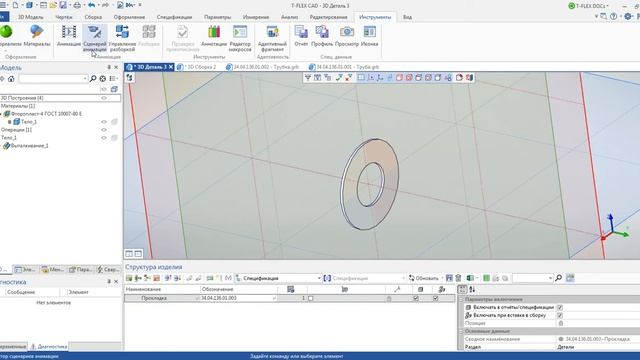Select the Материалы [1] tree row
Viewport: 640px width, 360px height.
point(18,106)
